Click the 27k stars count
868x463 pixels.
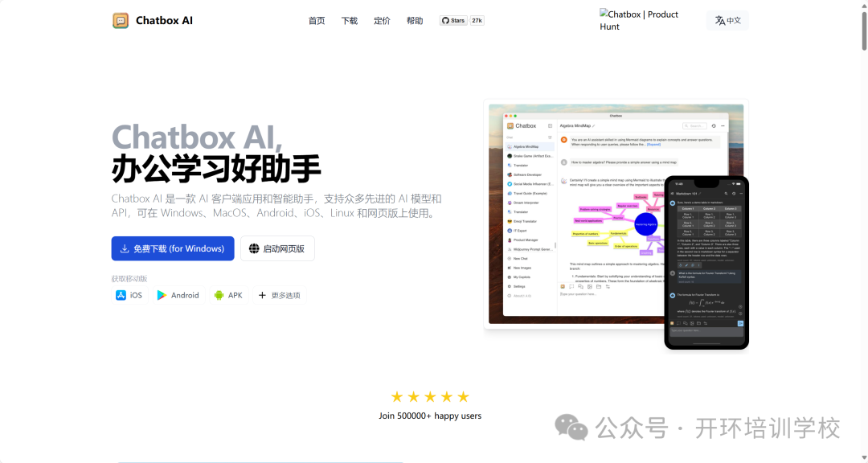pos(477,20)
